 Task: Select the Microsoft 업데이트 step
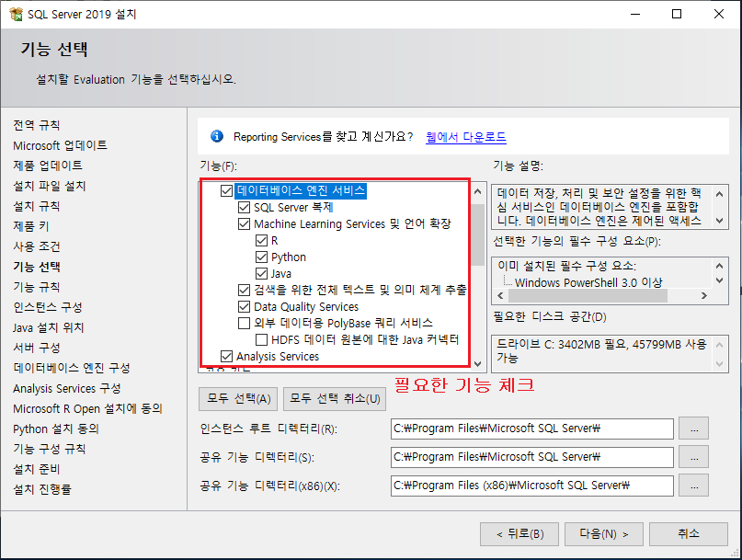point(60,146)
